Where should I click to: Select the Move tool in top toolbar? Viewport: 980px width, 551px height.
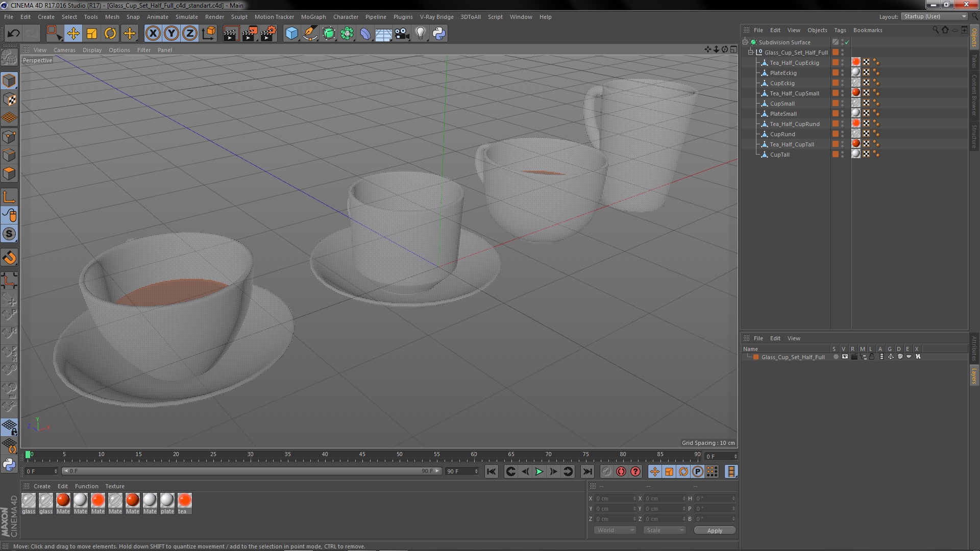(x=73, y=34)
